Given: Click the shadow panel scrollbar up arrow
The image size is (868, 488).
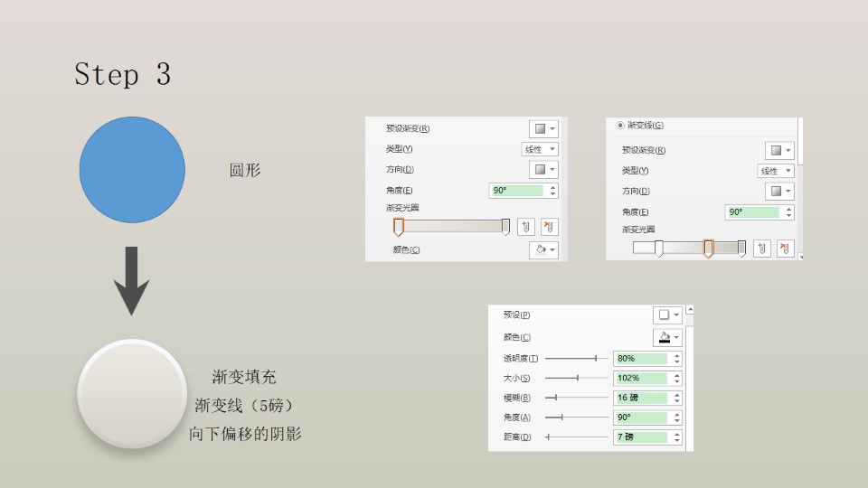Looking at the screenshot, I should click(690, 310).
